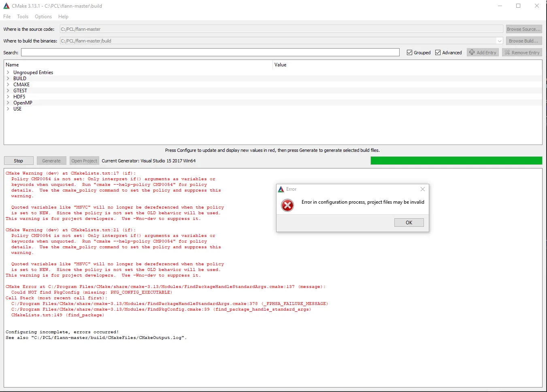Select the GTEST row label
This screenshot has height=392, width=547.
tap(20, 91)
